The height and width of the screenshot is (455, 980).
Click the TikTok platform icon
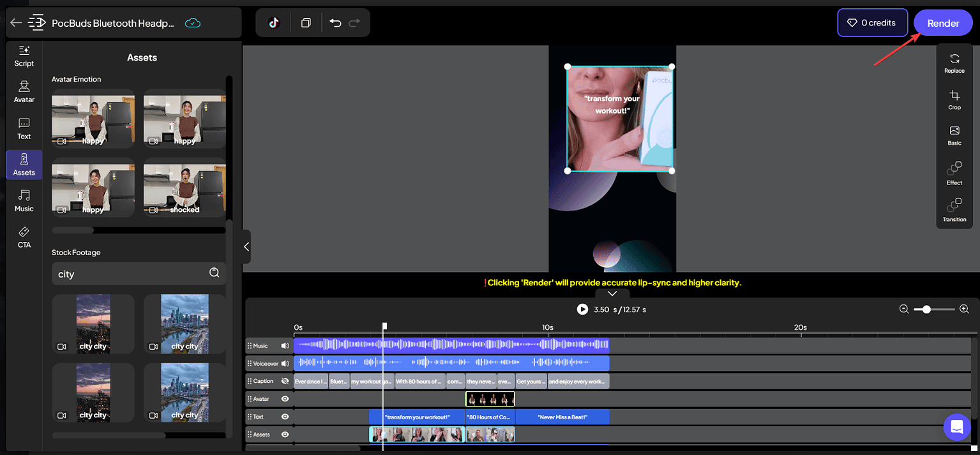coord(274,23)
